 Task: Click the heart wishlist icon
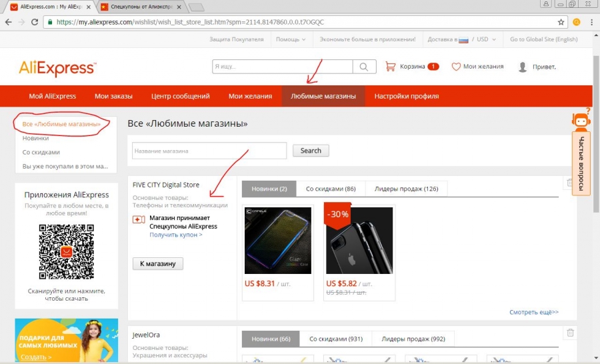click(x=456, y=67)
